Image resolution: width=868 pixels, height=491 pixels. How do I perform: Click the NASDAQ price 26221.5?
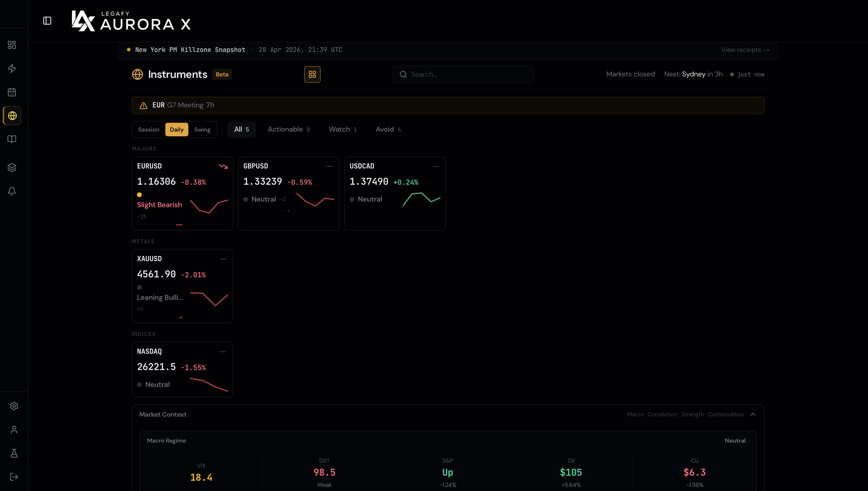[x=156, y=367]
